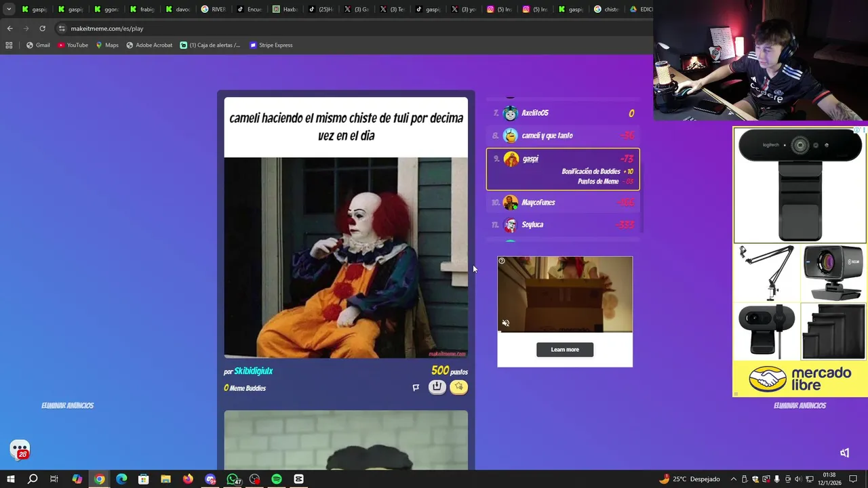Open Copilot from the taskbar
This screenshot has height=488, width=868.
tap(77, 479)
